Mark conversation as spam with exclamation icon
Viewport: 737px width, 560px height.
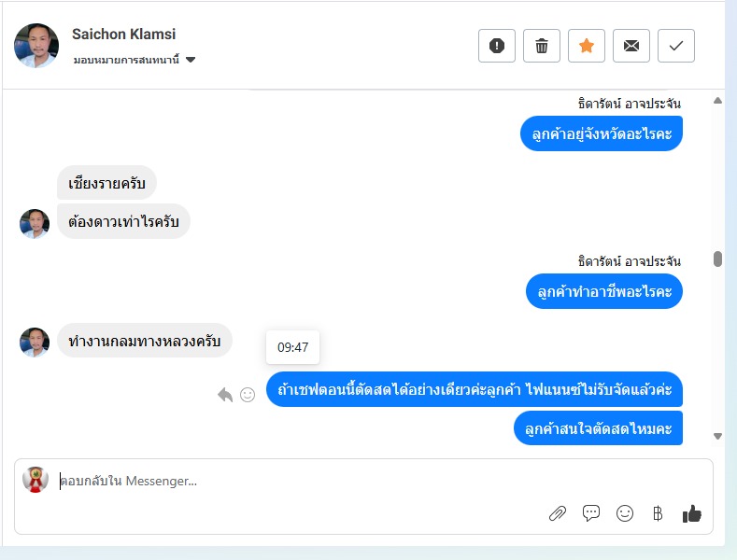click(x=497, y=46)
